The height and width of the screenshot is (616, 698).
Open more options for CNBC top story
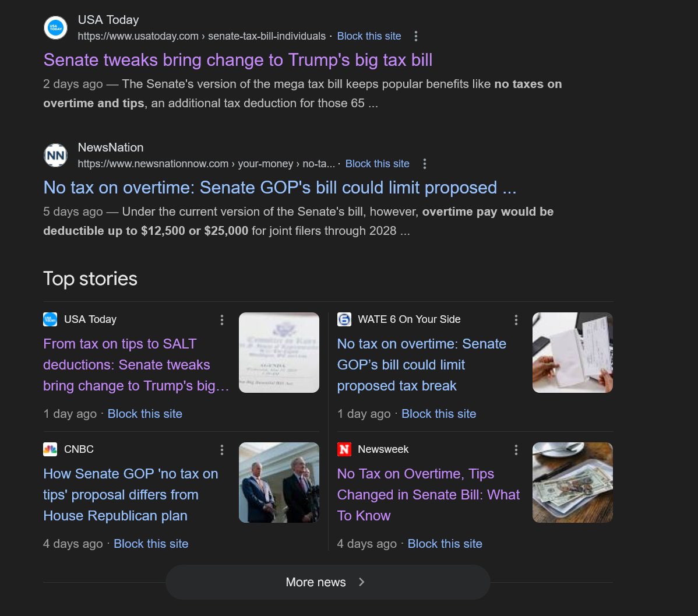[221, 450]
